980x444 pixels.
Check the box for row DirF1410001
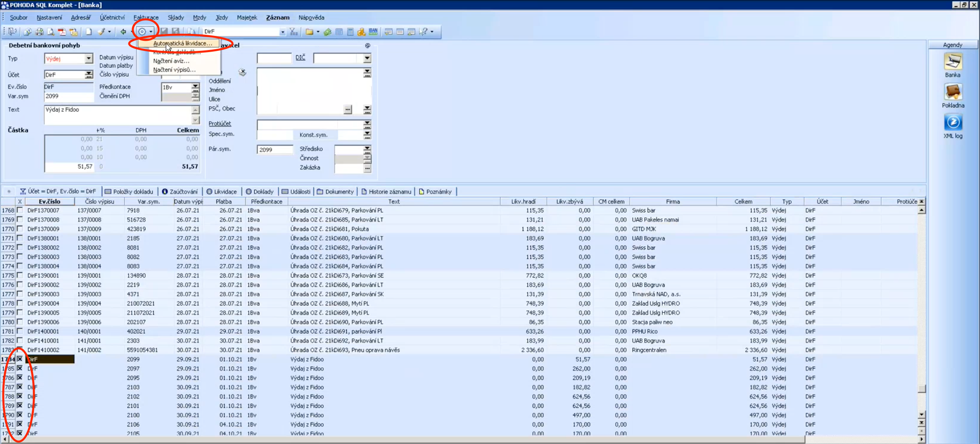tap(19, 340)
